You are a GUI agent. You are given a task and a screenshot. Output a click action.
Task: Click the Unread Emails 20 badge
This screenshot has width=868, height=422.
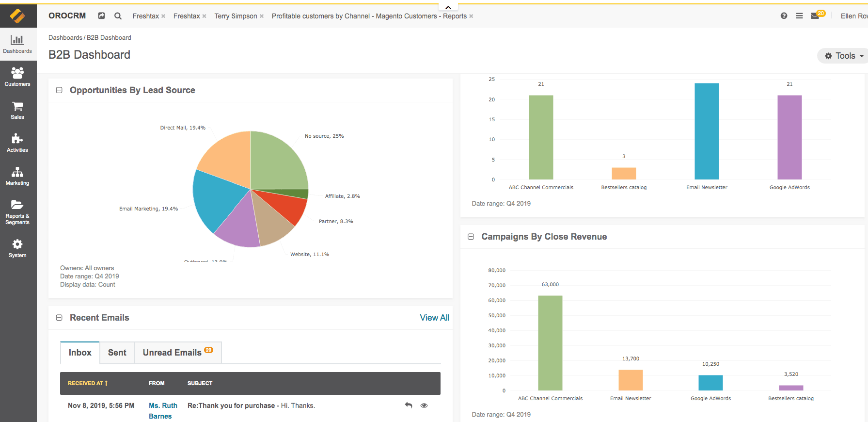click(208, 350)
